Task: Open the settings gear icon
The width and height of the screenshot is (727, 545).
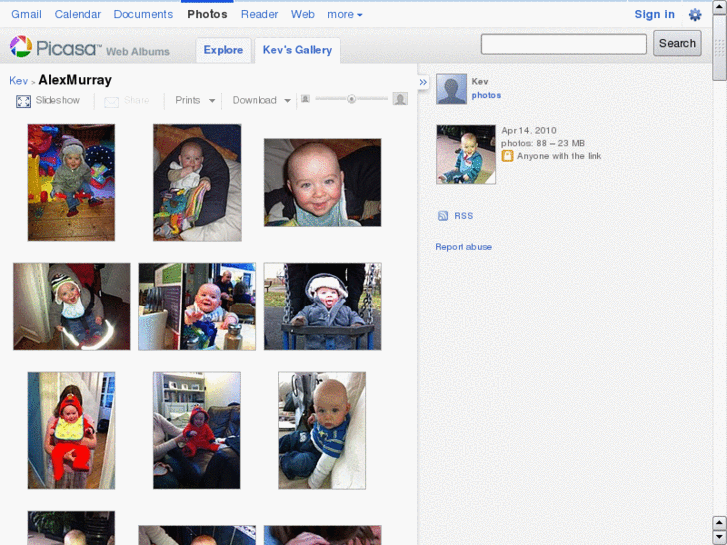Action: coord(695,15)
